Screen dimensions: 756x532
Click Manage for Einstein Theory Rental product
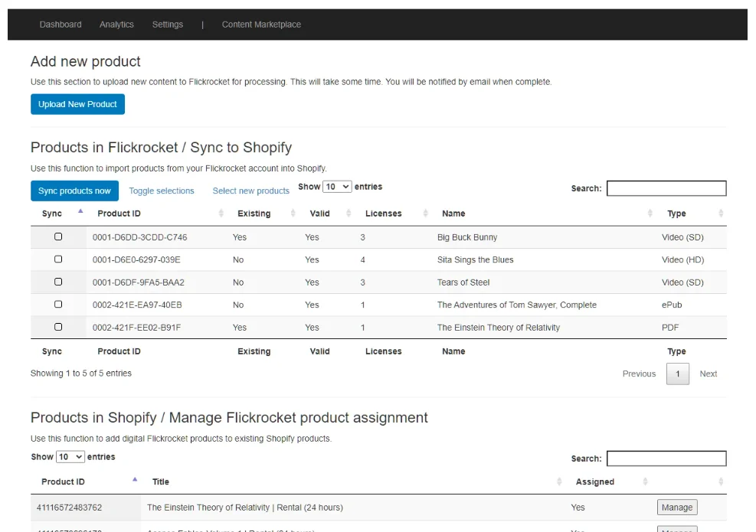click(677, 508)
